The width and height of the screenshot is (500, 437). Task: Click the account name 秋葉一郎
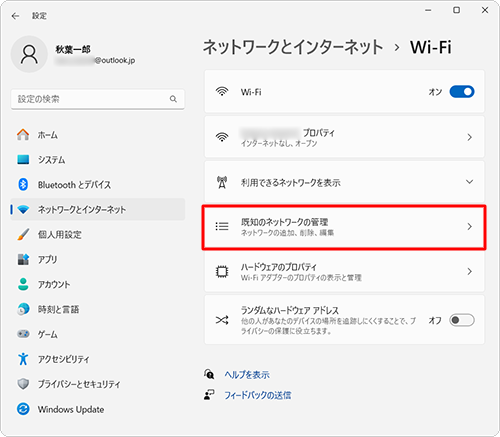[x=73, y=49]
